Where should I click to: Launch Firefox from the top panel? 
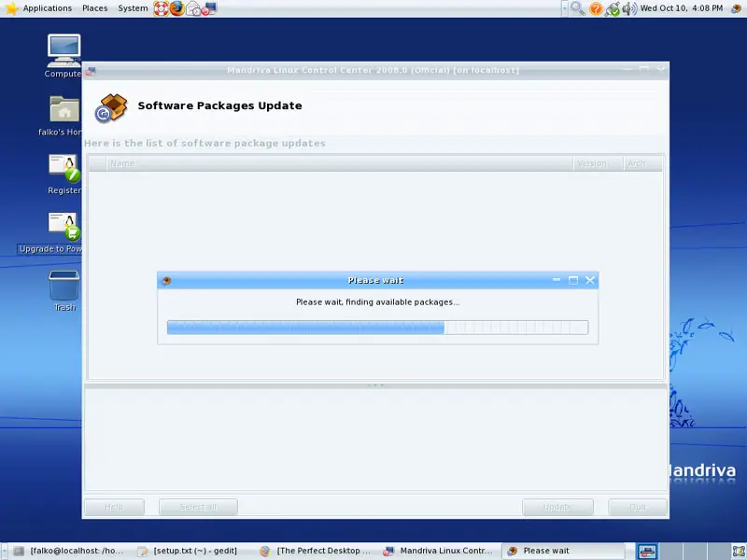tap(177, 8)
